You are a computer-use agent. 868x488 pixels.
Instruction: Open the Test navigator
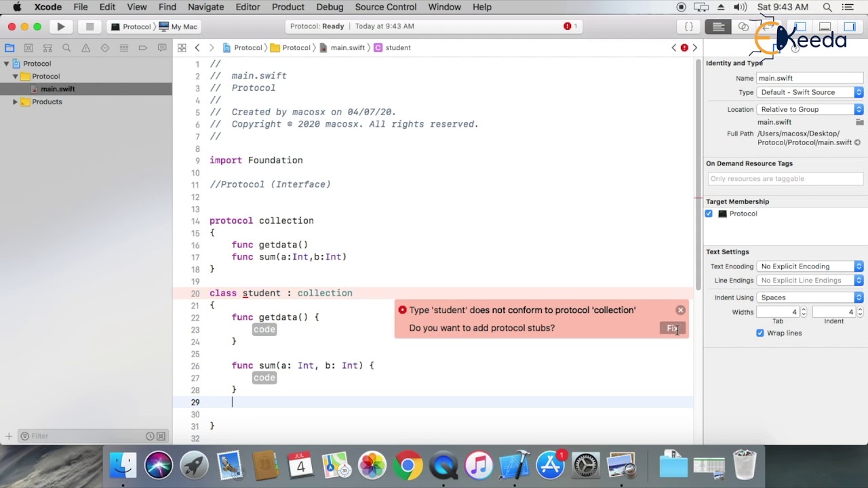click(x=104, y=48)
